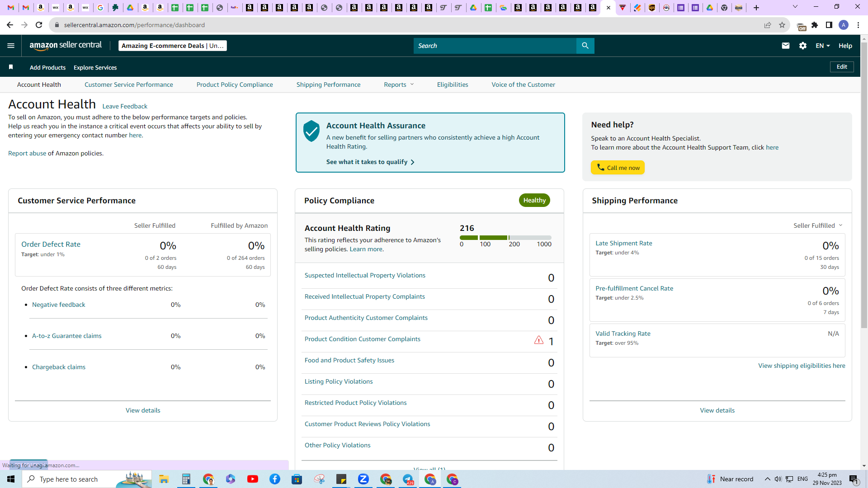Open Zoom from the taskbar
This screenshot has height=488, width=868.
click(x=363, y=479)
